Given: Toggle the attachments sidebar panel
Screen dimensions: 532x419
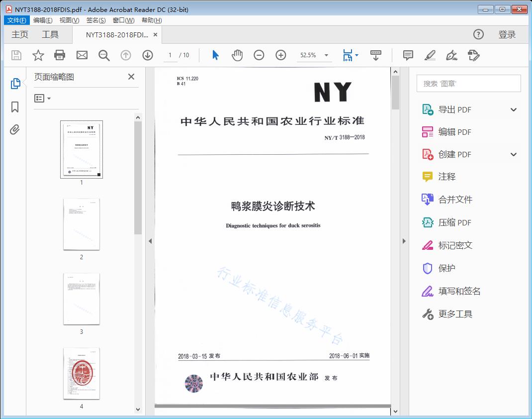Looking at the screenshot, I should coord(15,129).
